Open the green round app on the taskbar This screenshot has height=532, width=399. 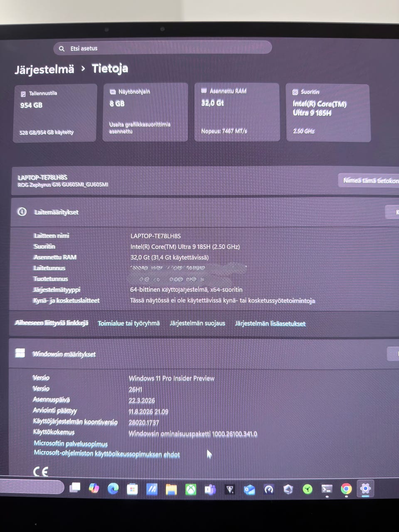[x=308, y=489]
